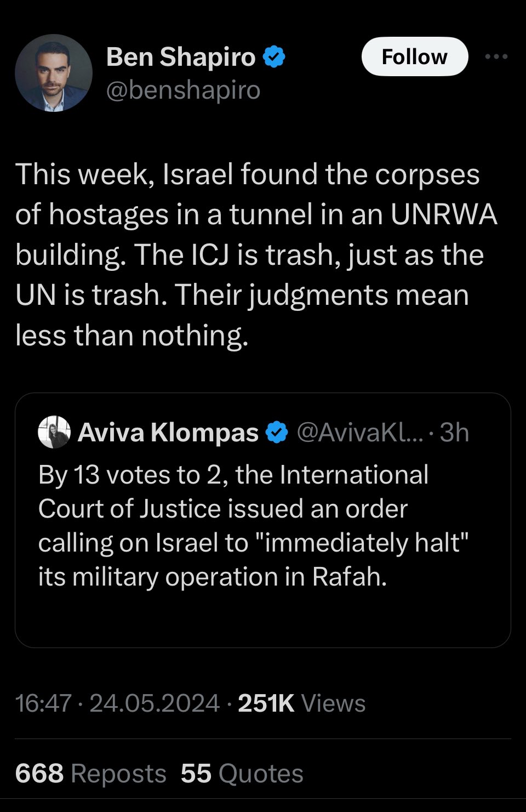
Task: Open the Aviva Klompas name in quoted post
Action: pos(168,433)
